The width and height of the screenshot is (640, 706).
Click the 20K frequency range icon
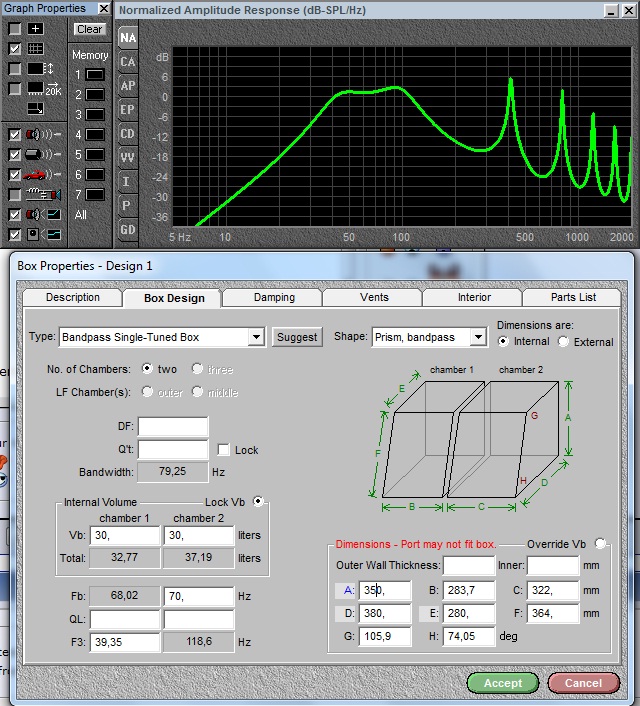point(44,89)
